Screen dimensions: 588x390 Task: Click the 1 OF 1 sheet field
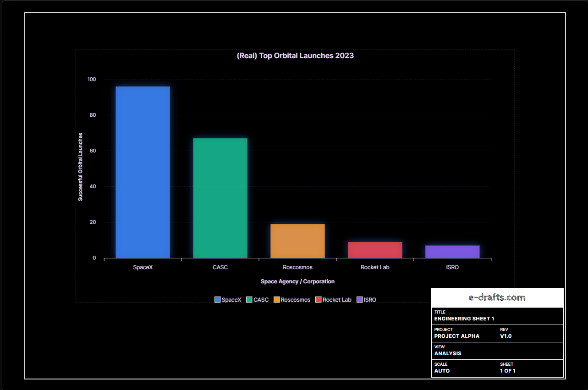click(530, 368)
